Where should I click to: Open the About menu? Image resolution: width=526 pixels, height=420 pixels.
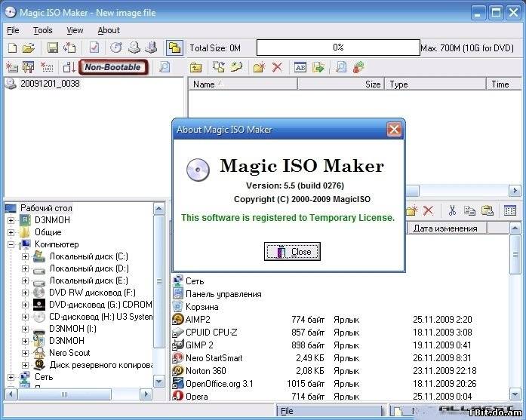click(109, 30)
